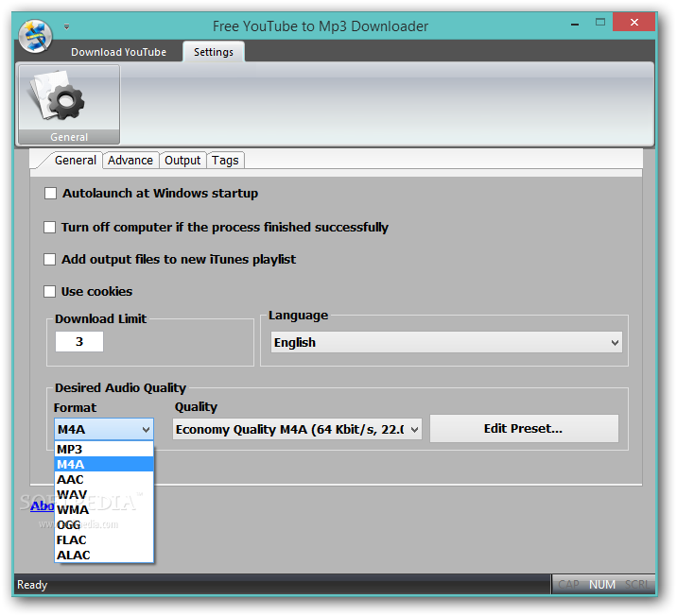The image size is (677, 616).
Task: Check Add output files to iTunes playlist
Action: click(50, 259)
